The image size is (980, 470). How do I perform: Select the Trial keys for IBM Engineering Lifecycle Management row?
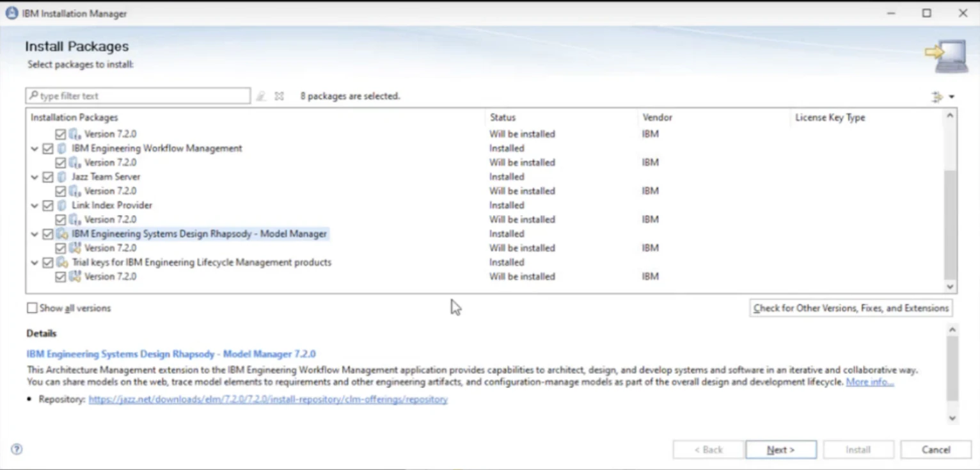coord(202,263)
